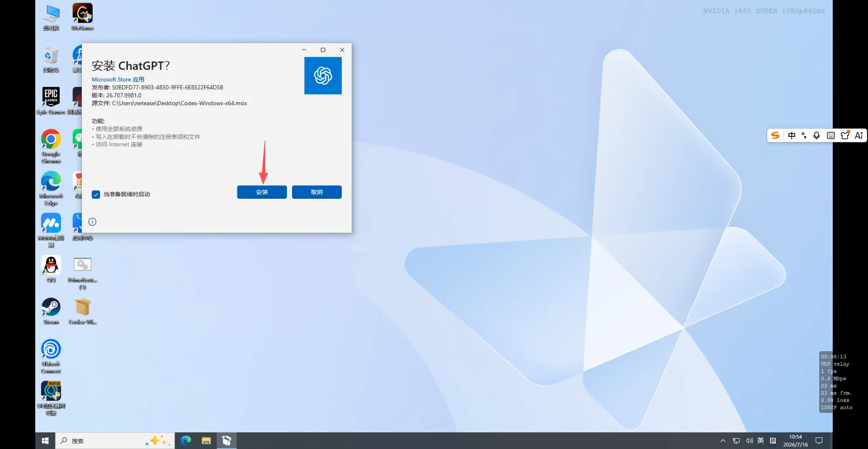This screenshot has height=449, width=868.
Task: Close the ChatGPT installer window
Action: pyautogui.click(x=342, y=50)
